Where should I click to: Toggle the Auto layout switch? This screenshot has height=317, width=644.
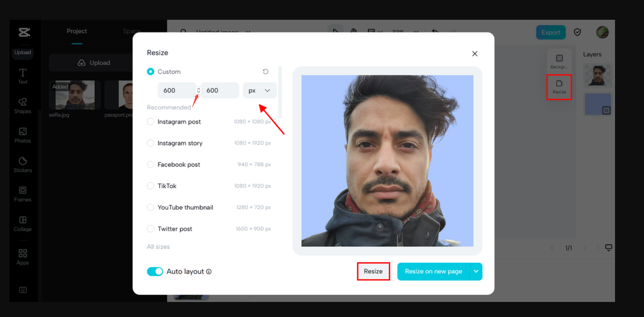pyautogui.click(x=155, y=271)
